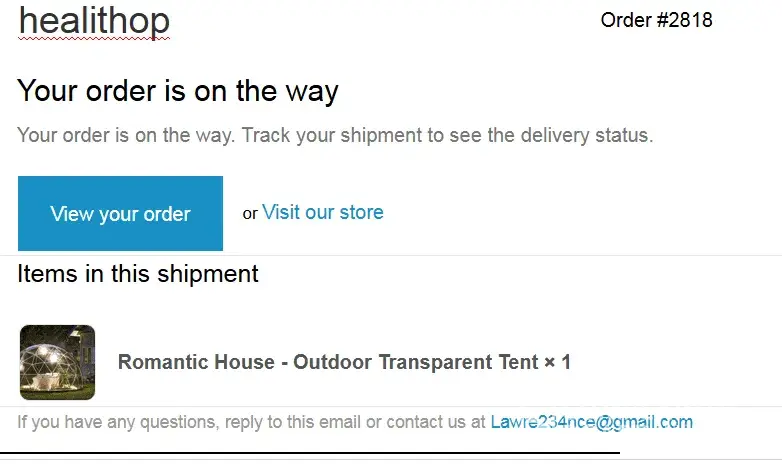Click the 'contact us at' phrase

coord(426,422)
